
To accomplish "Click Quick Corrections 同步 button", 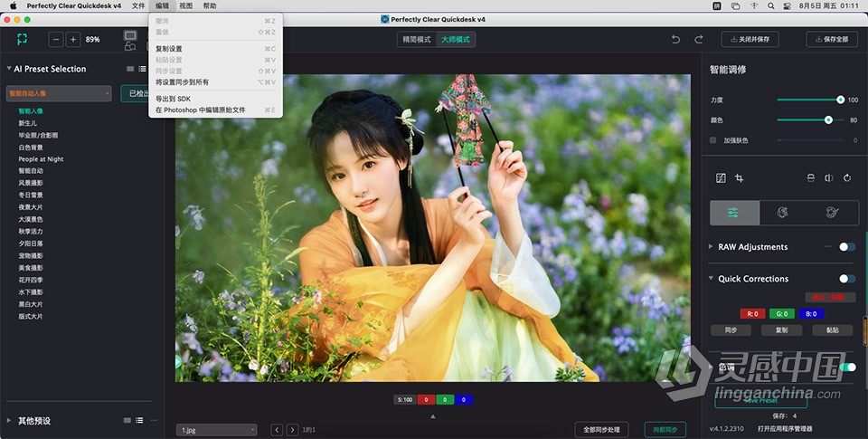I will click(731, 329).
